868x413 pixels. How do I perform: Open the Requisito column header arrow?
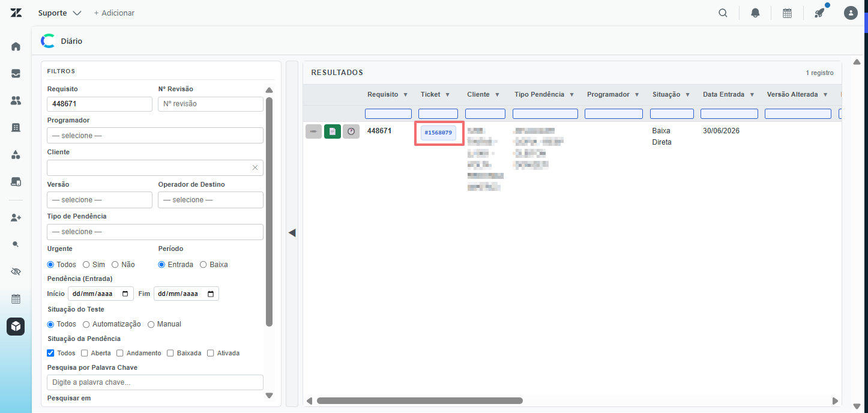tap(406, 95)
